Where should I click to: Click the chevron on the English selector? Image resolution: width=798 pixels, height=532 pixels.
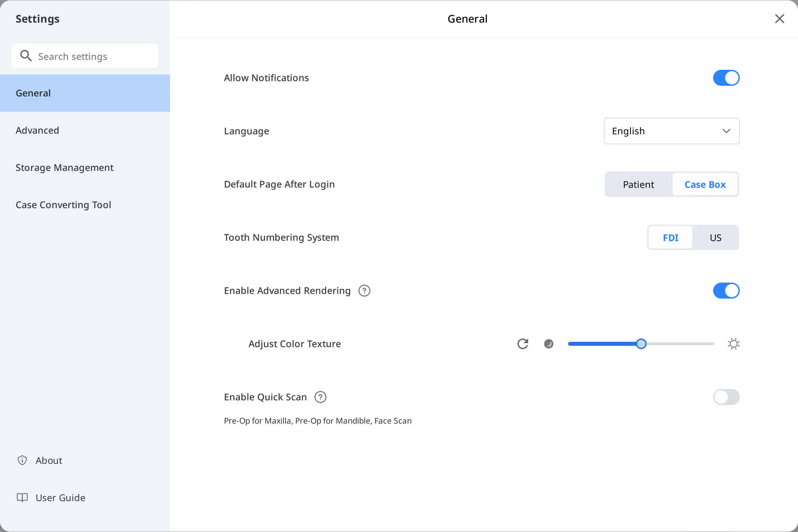[x=727, y=131]
